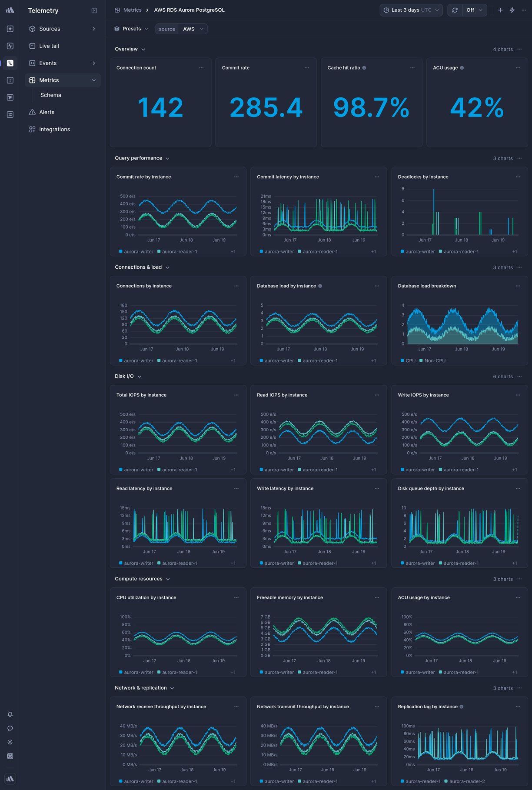This screenshot has height=790, width=532.
Task: Toggle CPU series in Database load breakdown
Action: 408,360
